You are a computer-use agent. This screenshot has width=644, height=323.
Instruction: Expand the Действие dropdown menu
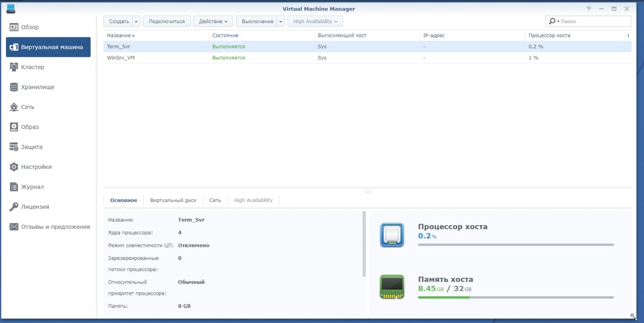(x=213, y=22)
